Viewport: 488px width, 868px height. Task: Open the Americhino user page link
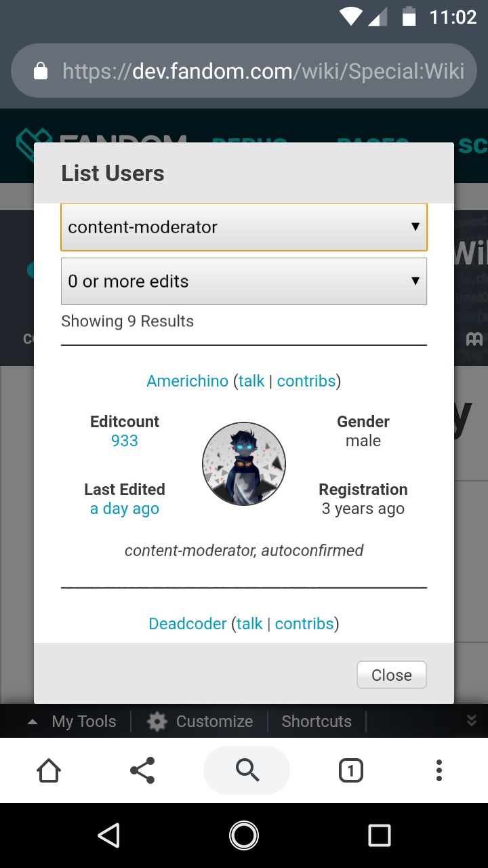click(188, 381)
